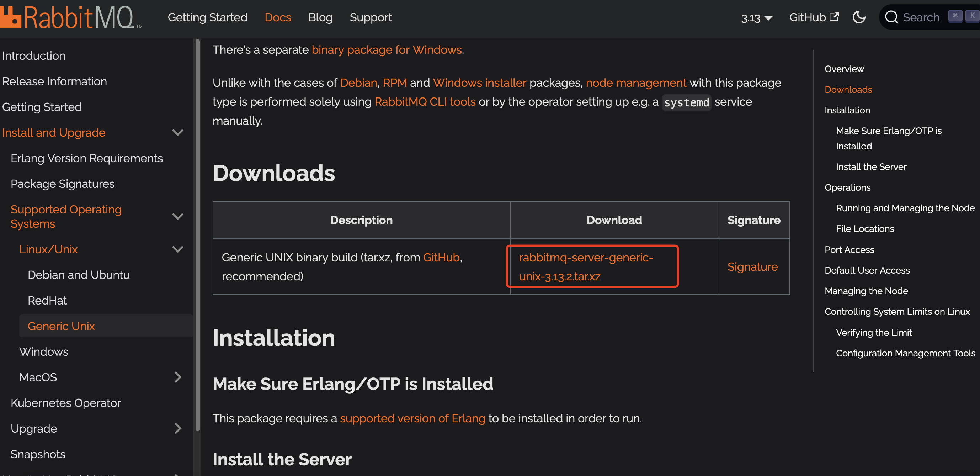Follow GitHub link in table description
Viewport: 980px width, 476px height.
click(x=441, y=258)
